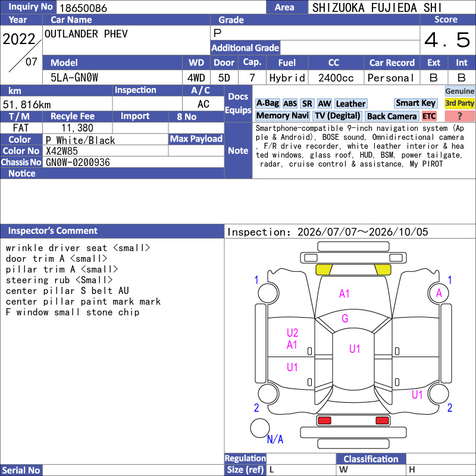476x476 pixels.
Task: Click the comment 'wrinkle driver seat <small>'
Action: point(78,248)
